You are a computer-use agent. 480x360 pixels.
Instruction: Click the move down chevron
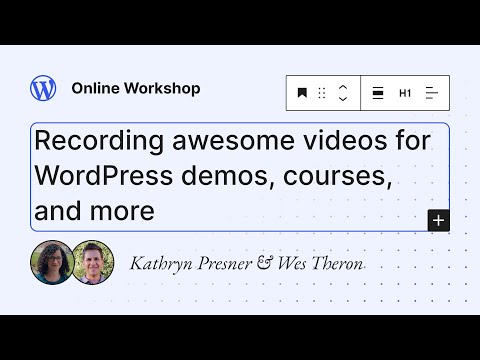(x=343, y=99)
